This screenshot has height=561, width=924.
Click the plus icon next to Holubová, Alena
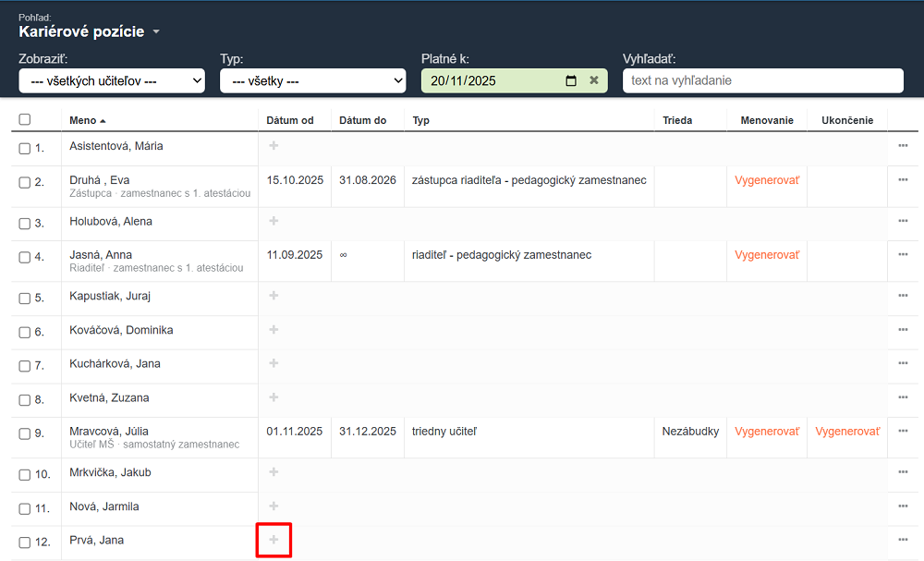click(274, 221)
